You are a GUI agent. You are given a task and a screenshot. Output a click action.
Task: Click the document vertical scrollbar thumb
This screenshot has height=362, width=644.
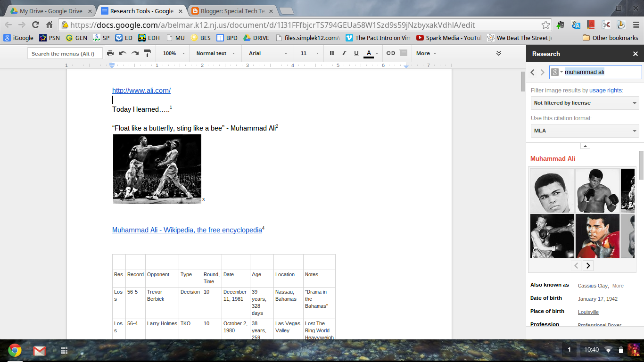523,82
